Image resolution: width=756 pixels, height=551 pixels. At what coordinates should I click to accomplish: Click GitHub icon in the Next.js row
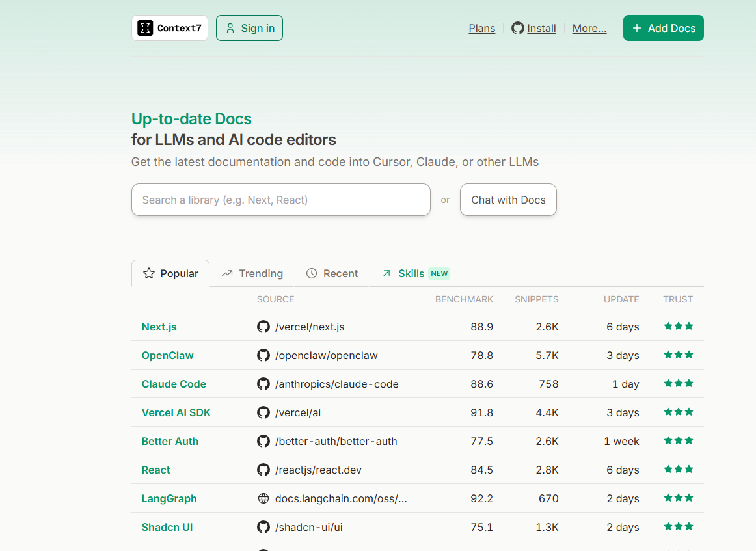click(x=263, y=327)
